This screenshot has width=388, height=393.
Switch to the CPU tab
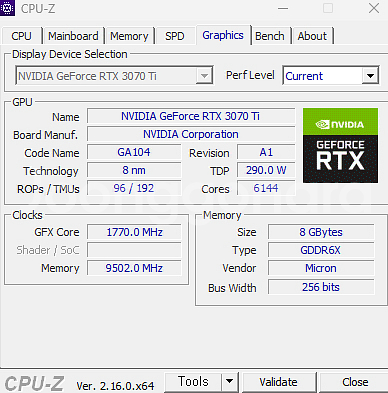pos(21,36)
